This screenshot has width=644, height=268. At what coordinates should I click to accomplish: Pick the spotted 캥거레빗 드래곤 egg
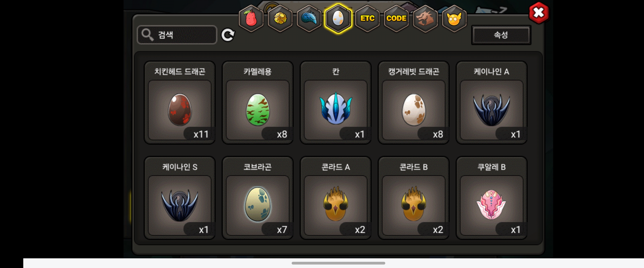coord(413,103)
